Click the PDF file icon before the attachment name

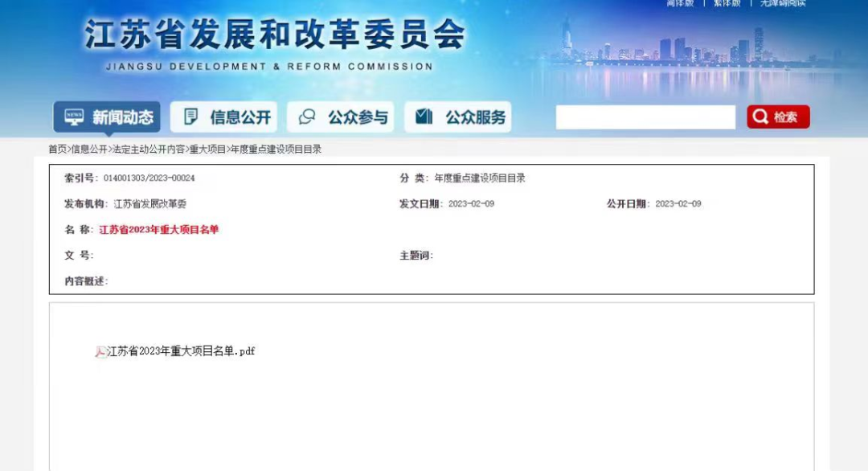coord(100,352)
